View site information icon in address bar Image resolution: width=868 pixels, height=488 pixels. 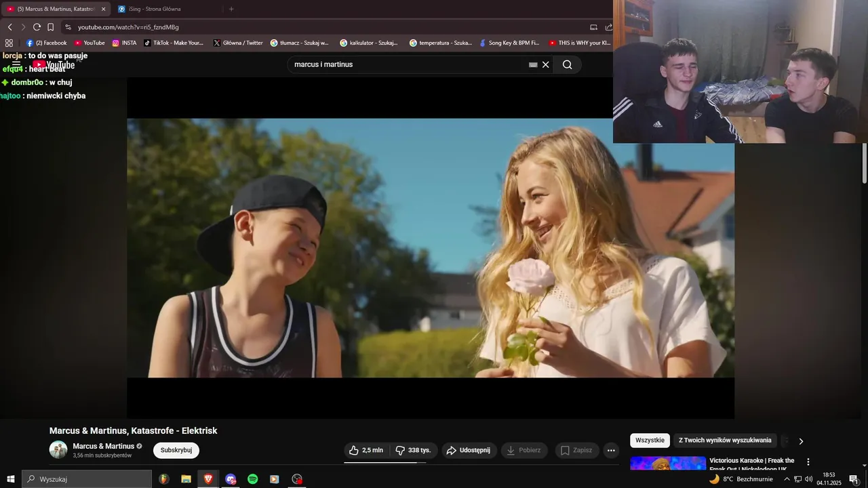point(68,27)
